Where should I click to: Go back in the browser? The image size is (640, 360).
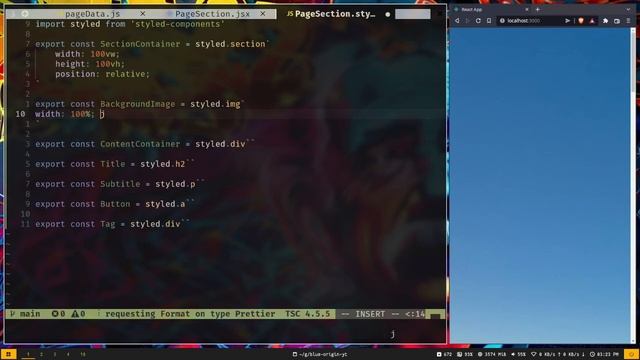point(457,21)
